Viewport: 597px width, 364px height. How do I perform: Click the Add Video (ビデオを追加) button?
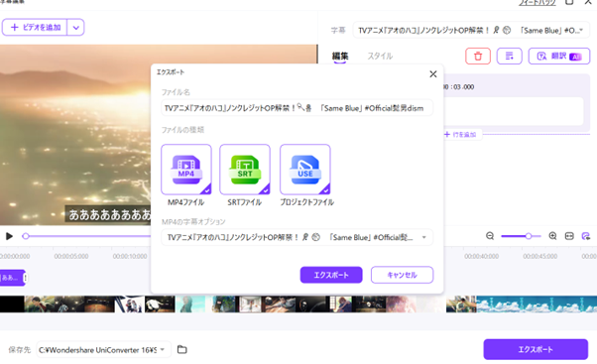coord(35,28)
